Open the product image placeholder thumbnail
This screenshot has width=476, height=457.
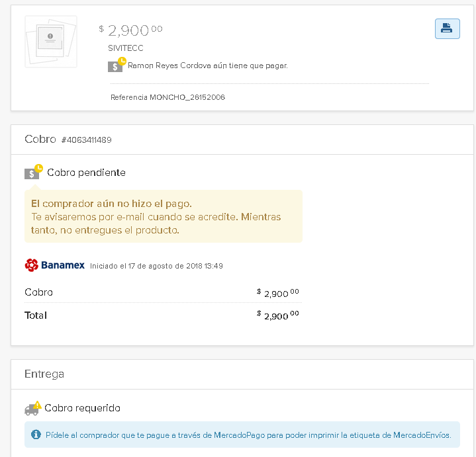click(x=50, y=41)
